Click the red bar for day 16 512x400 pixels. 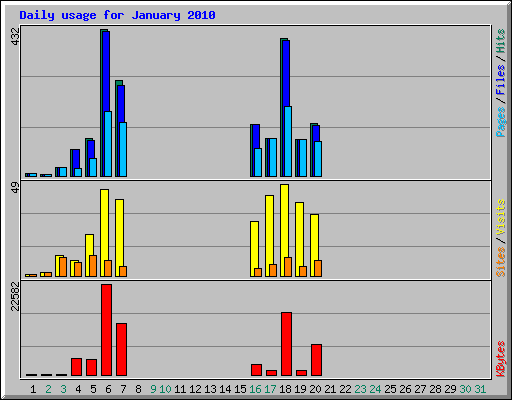[256, 370]
